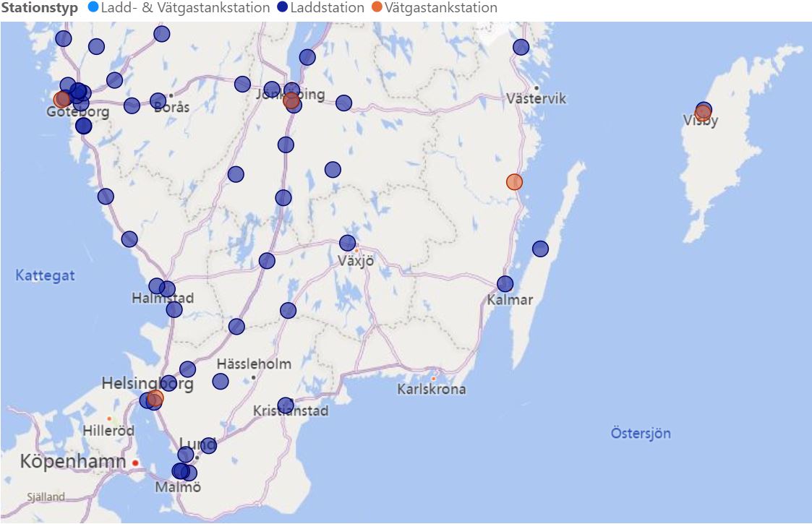Select the blue marker above the Växjö label
This screenshot has height=524, width=812.
[348, 242]
